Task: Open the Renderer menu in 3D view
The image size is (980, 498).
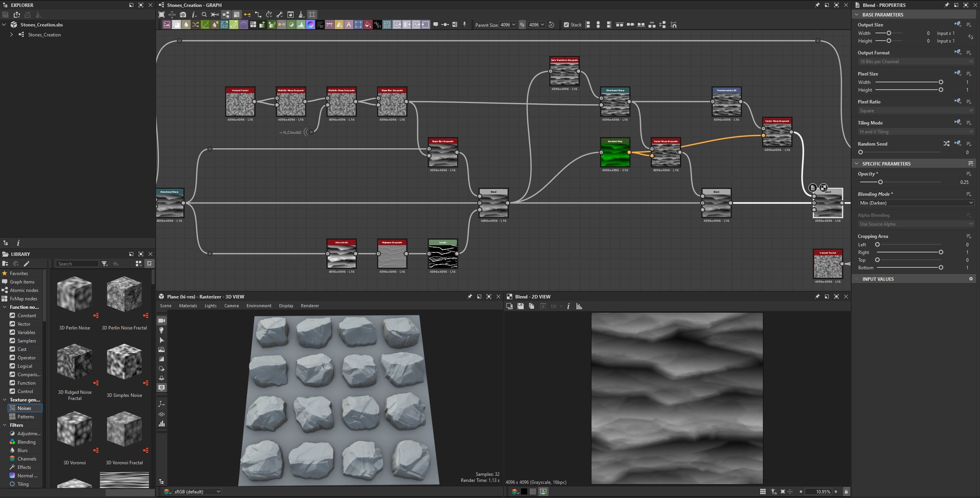Action: (310, 306)
